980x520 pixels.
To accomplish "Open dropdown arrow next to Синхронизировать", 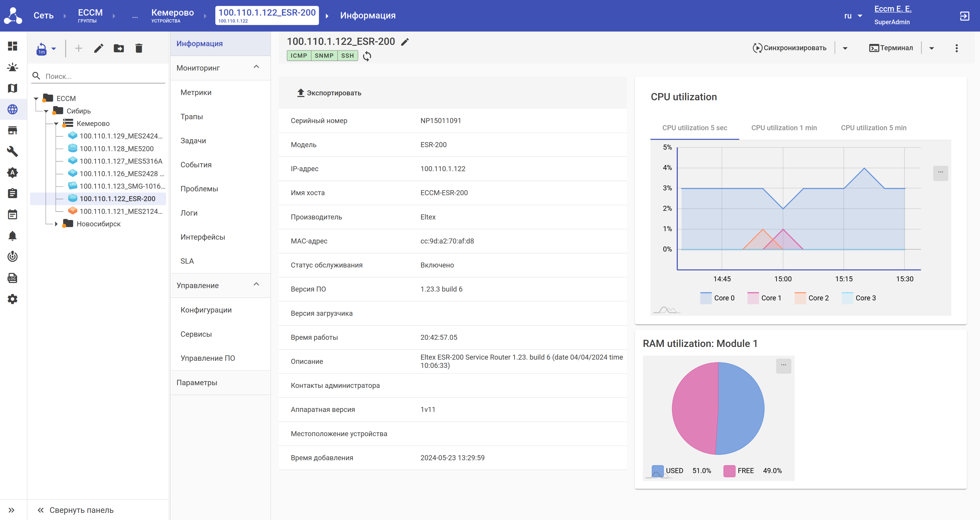I will [x=845, y=48].
